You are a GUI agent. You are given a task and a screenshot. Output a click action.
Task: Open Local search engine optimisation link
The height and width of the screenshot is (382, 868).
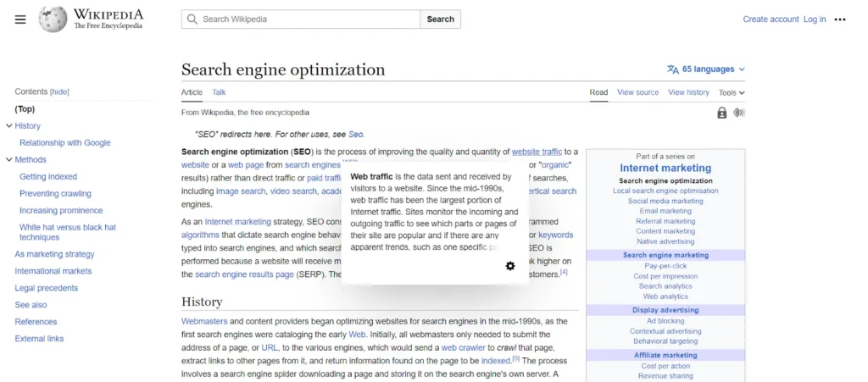tap(665, 191)
